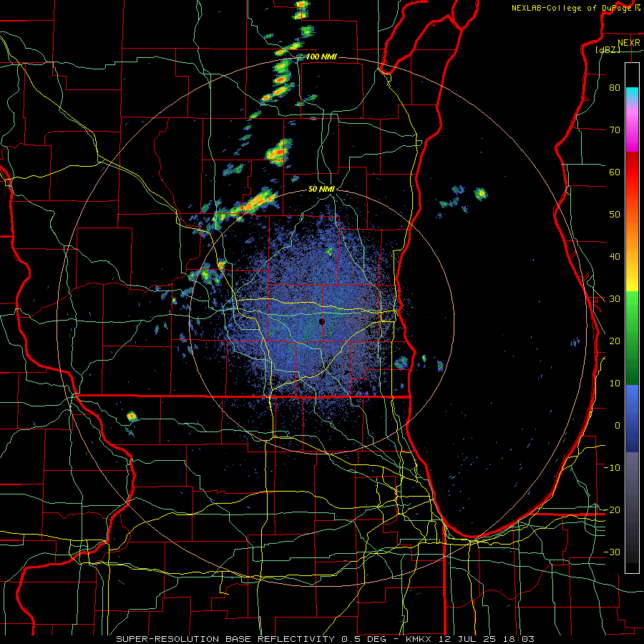Click the 0 value on dBZ scale
The height and width of the screenshot is (644, 644).
click(618, 426)
